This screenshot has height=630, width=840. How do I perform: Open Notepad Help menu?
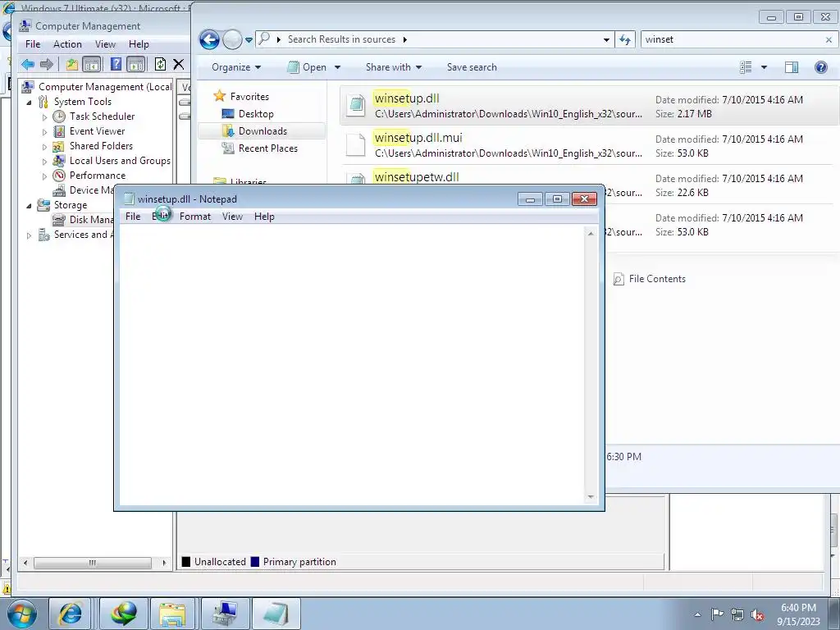(x=264, y=217)
